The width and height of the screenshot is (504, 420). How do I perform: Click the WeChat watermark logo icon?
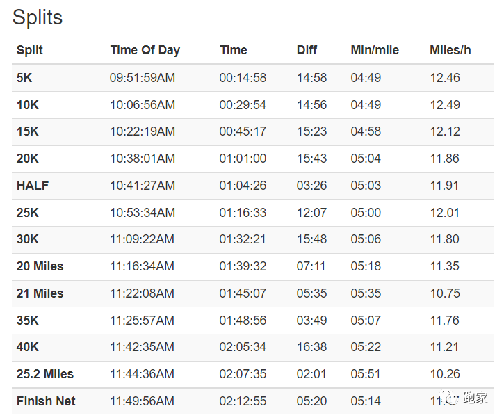point(449,398)
